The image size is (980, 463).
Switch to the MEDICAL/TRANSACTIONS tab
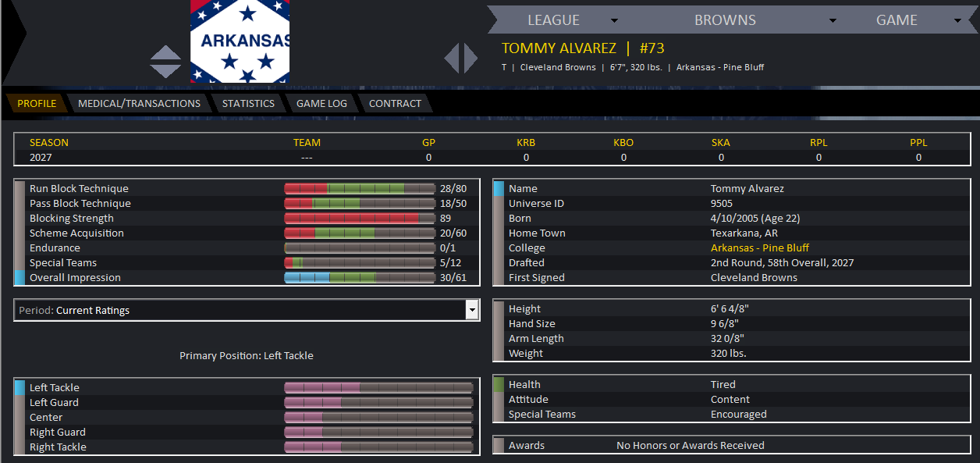click(139, 103)
